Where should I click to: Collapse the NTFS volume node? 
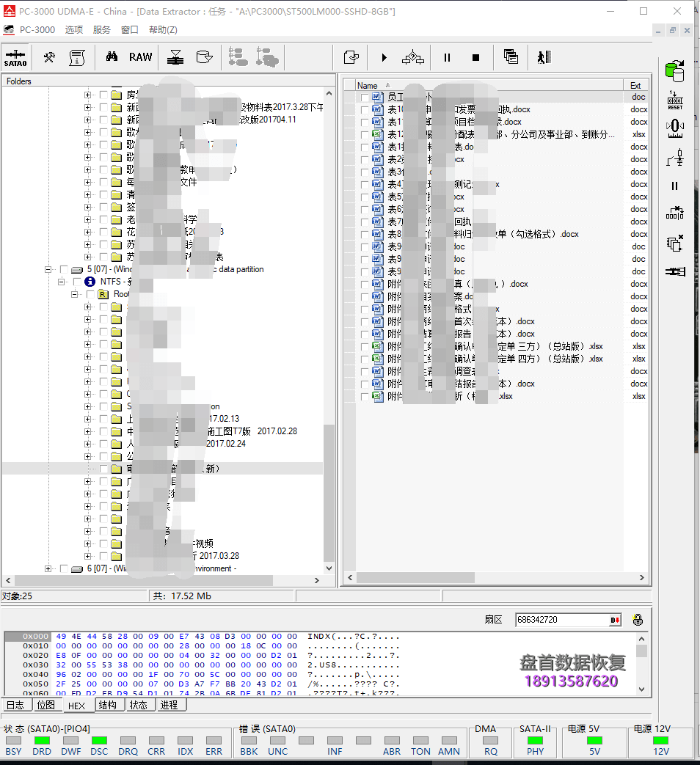click(61, 282)
